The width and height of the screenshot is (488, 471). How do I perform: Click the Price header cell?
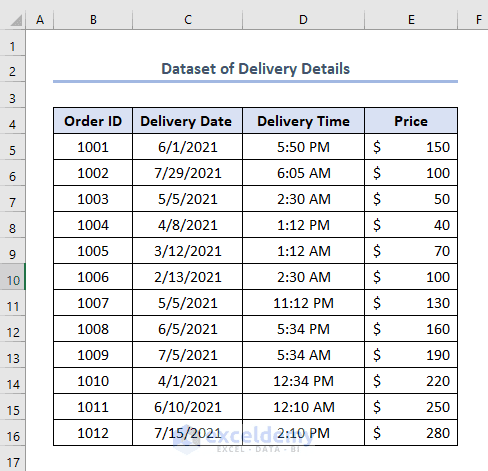tap(411, 121)
